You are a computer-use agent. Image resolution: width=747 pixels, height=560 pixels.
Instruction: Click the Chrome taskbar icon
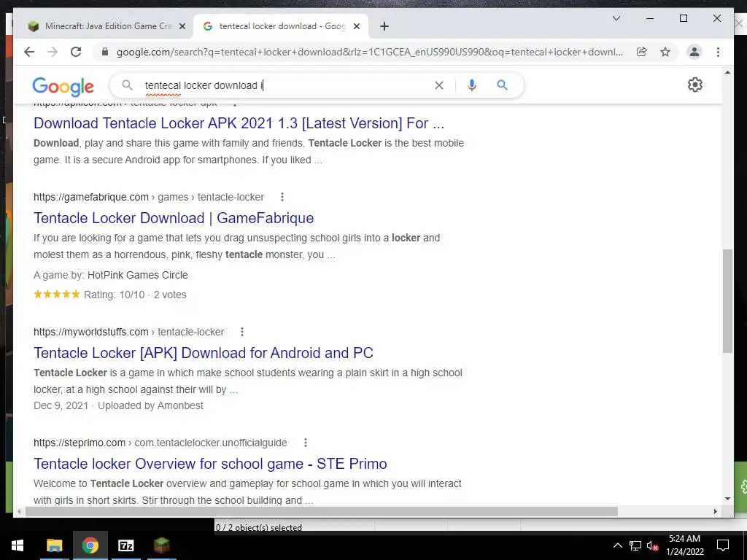[x=90, y=545]
